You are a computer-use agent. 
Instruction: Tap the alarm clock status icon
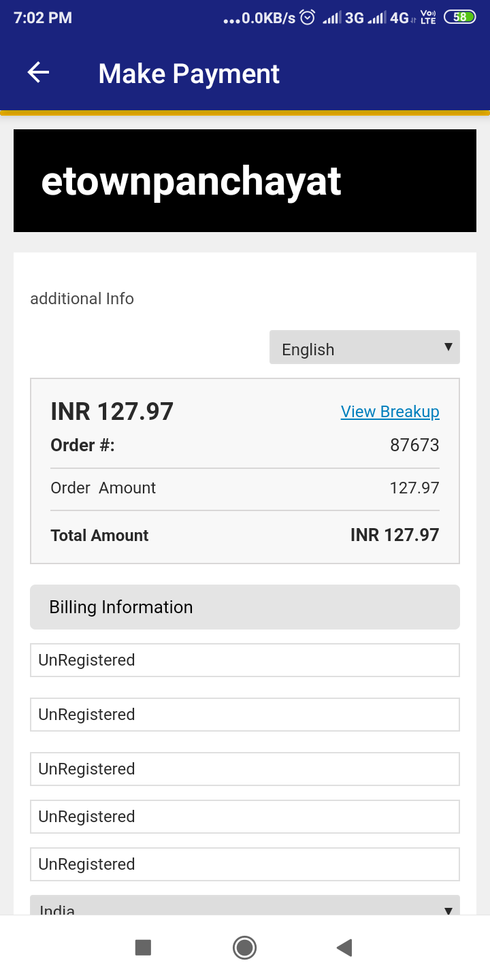point(308,17)
